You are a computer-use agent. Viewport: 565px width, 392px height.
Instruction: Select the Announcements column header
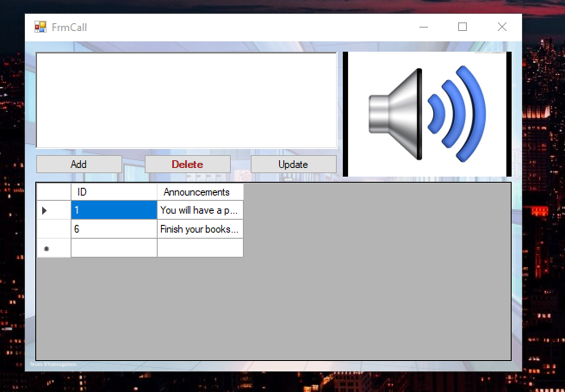[201, 192]
